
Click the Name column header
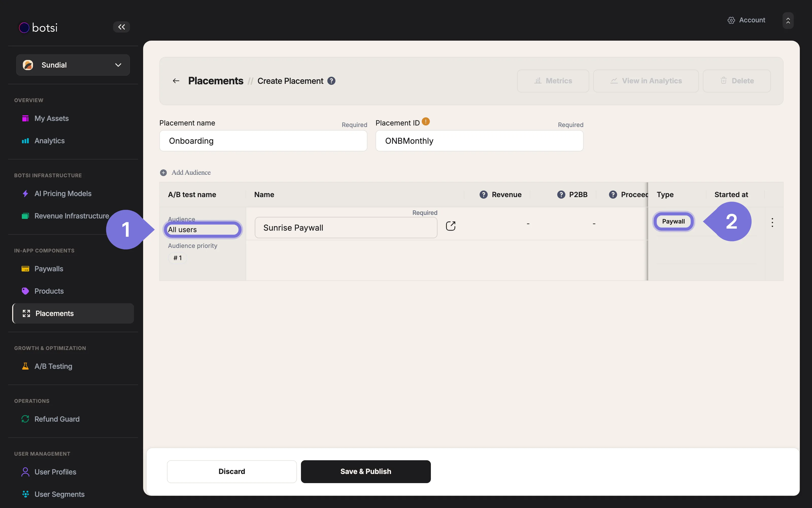264,195
